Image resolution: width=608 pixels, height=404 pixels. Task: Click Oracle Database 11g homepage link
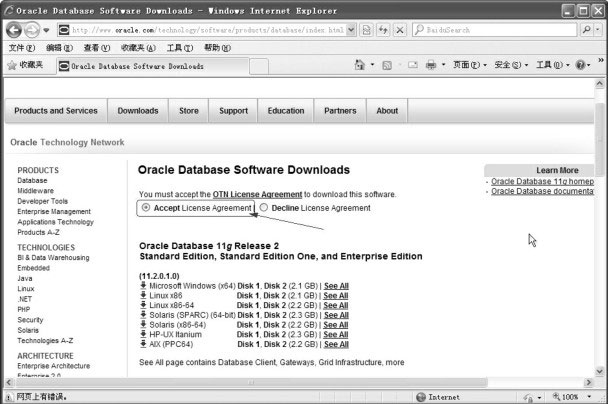(542, 181)
